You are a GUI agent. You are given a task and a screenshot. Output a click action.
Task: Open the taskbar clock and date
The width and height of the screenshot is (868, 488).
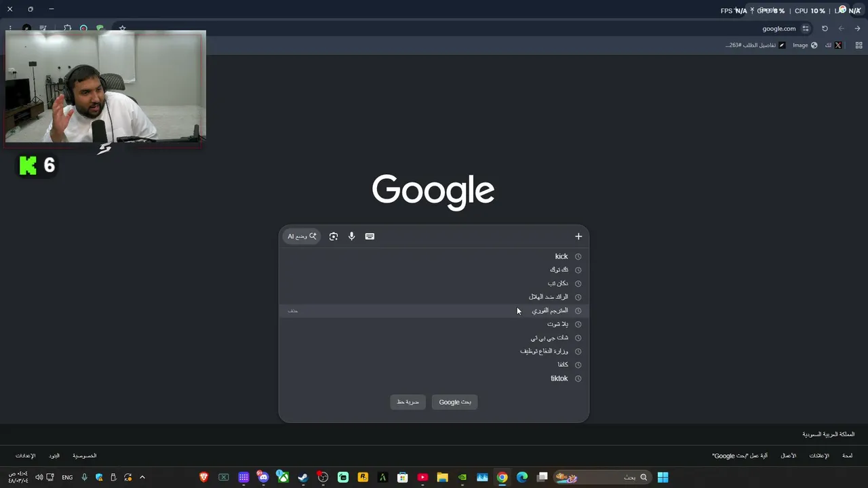(x=18, y=477)
